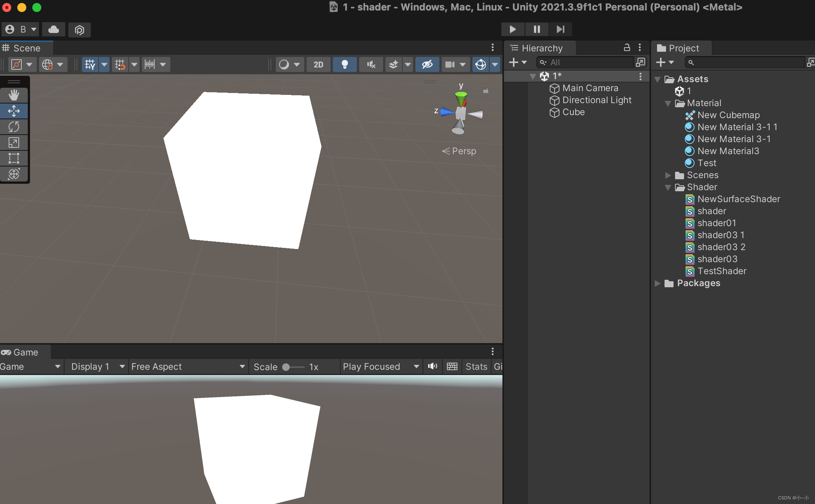Click the Stats button
This screenshot has width=815, height=504.
[x=476, y=366]
